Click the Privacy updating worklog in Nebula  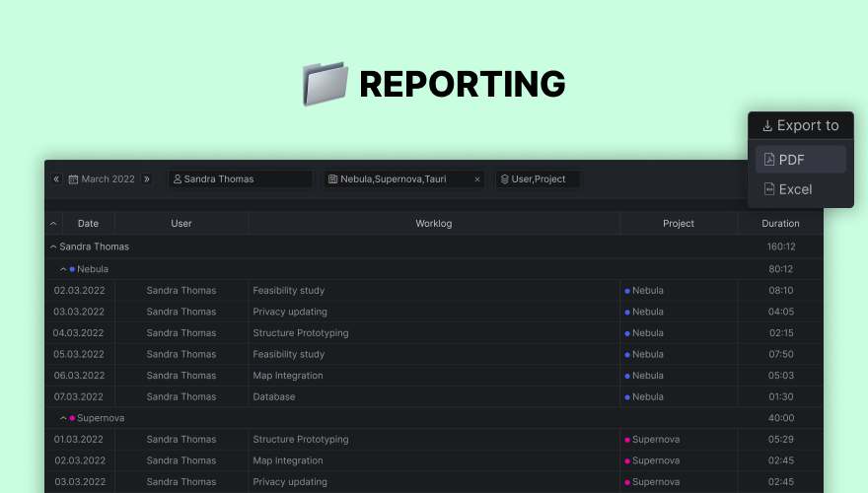click(290, 312)
